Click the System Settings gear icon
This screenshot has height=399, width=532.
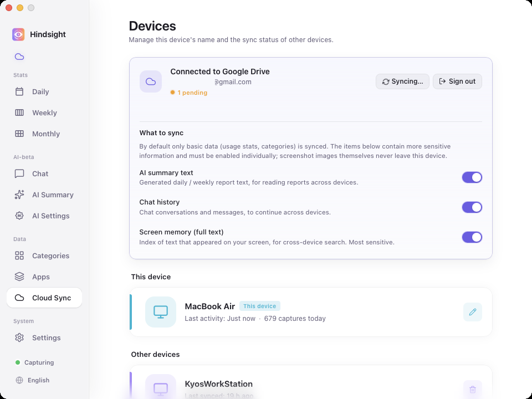click(19, 337)
